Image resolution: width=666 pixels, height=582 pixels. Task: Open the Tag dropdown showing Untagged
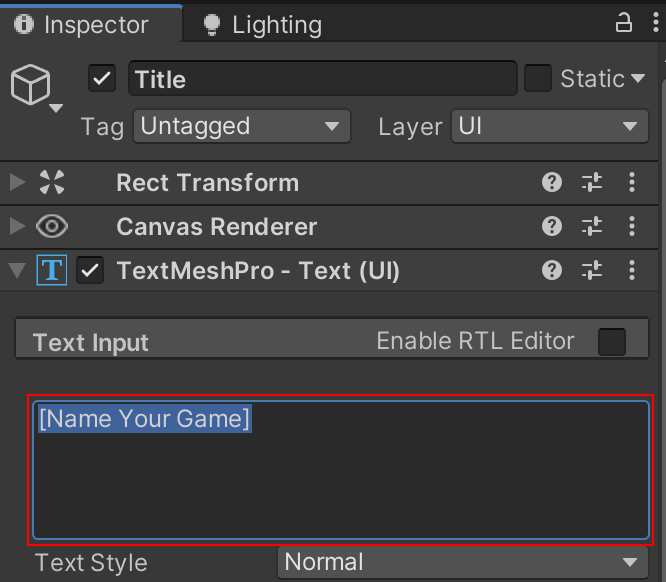click(x=242, y=127)
